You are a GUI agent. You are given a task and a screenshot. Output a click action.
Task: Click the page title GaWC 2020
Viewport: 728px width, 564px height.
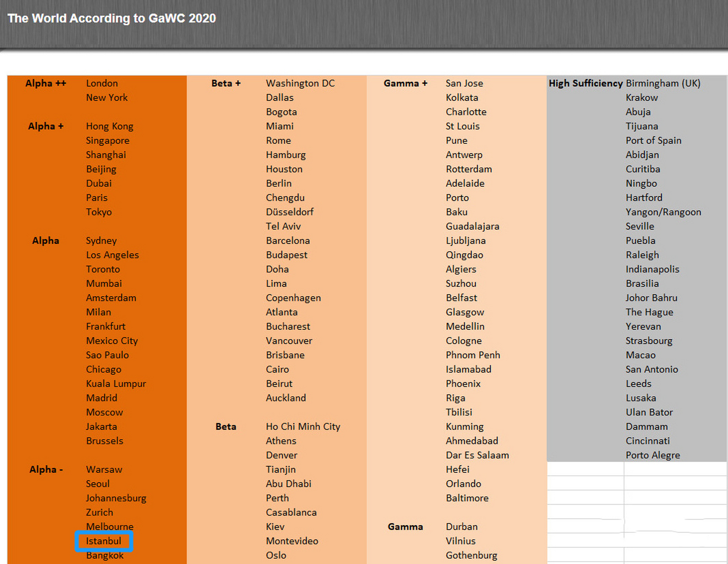coord(112,18)
